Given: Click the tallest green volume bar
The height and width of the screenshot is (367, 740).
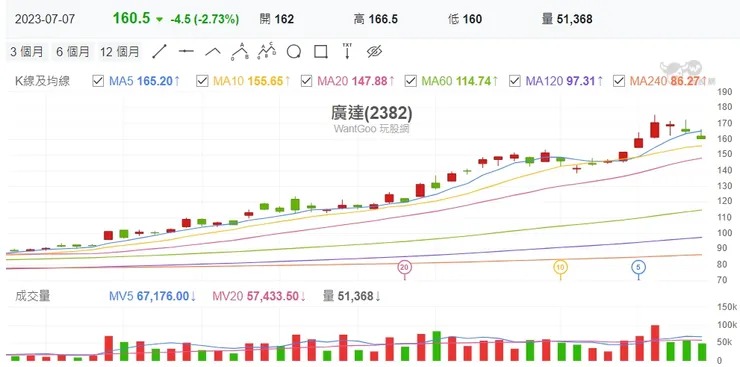Looking at the screenshot, I should pos(436,346).
